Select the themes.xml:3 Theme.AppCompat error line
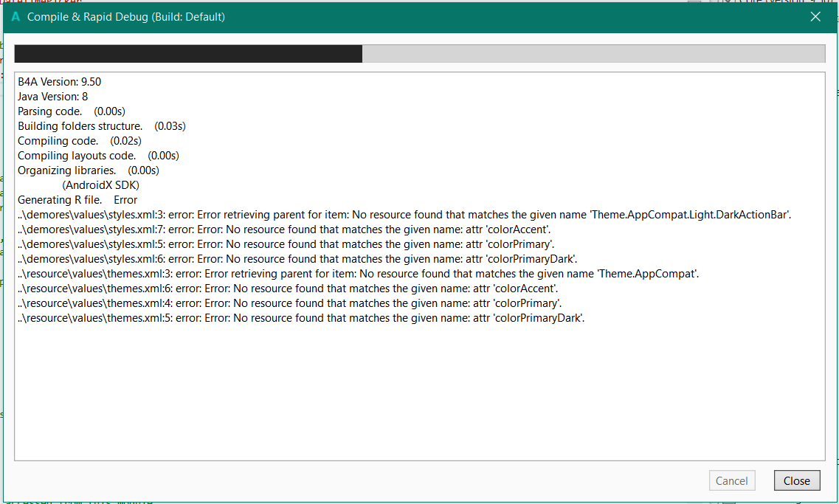 pyautogui.click(x=359, y=274)
